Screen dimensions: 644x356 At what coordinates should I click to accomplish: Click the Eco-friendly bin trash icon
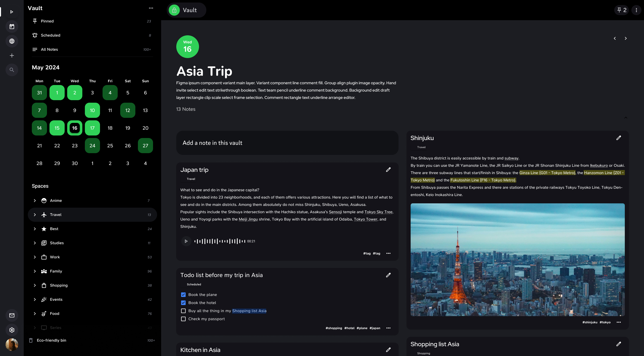point(31,340)
